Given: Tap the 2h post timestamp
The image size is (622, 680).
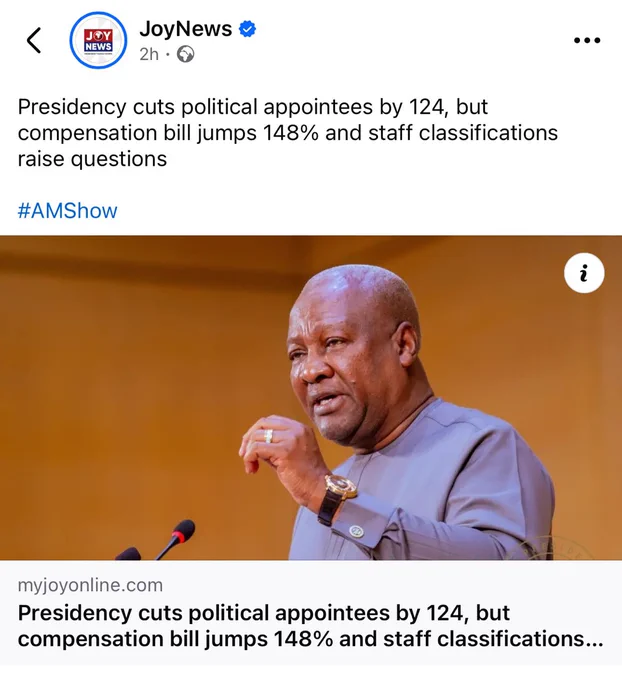Looking at the screenshot, I should pyautogui.click(x=149, y=54).
